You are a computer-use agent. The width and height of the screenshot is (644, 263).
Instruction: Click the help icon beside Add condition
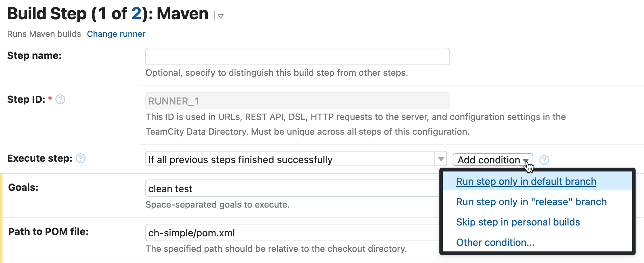coord(544,160)
